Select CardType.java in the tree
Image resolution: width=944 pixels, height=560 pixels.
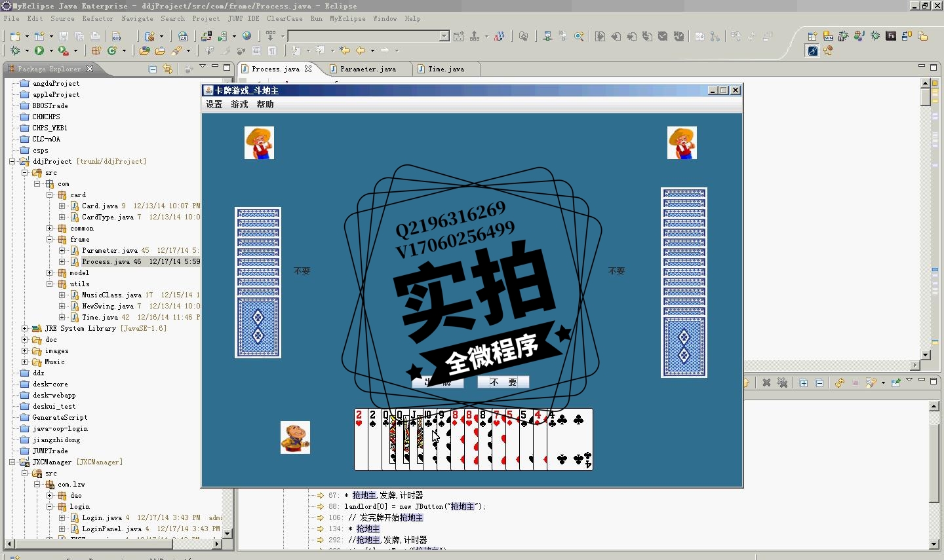click(108, 217)
